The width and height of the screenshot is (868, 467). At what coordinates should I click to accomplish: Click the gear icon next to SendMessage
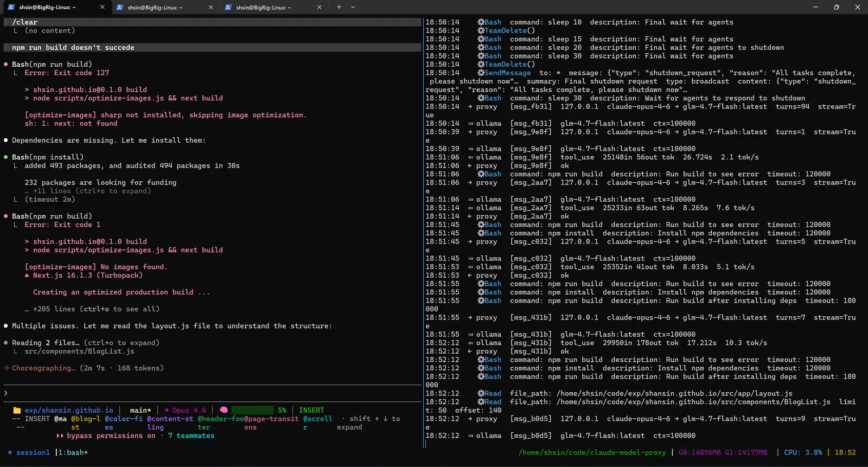[481, 73]
